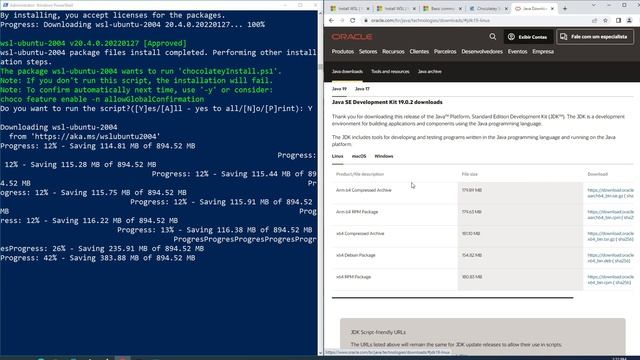Image resolution: width=640 pixels, height=360 pixels.
Task: Click the x64 Compressed Archive download link
Action: click(x=610, y=236)
